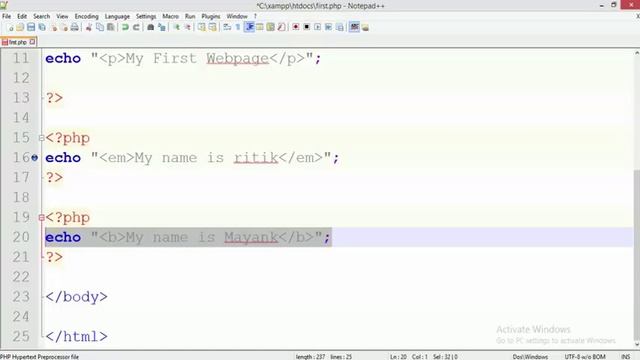
Task: Click the Redo toolbar icon
Action: [136, 27]
